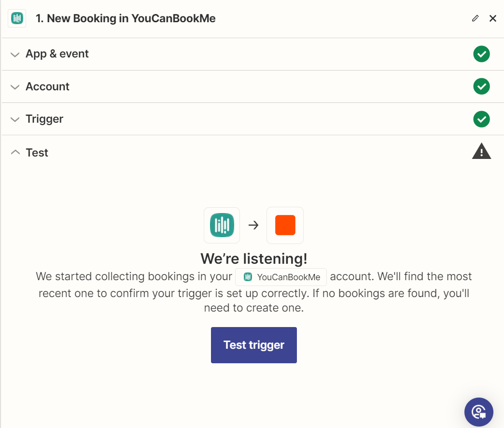Select the Account section header

[47, 86]
